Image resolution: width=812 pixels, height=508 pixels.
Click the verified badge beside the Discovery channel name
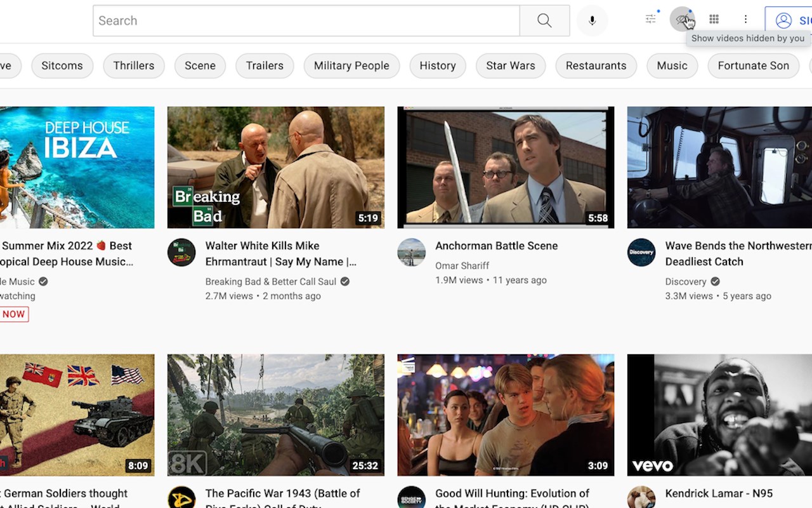pos(715,281)
